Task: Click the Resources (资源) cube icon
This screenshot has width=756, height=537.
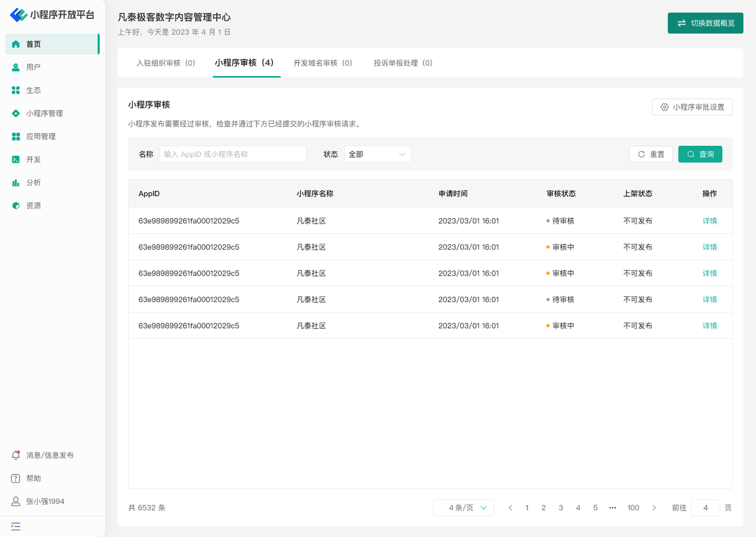Action: click(16, 205)
